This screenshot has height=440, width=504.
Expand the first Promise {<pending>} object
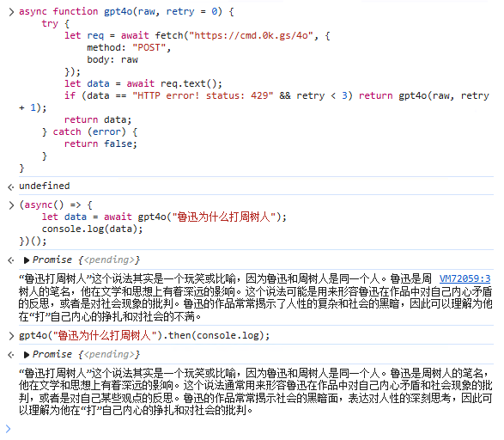tap(27, 260)
